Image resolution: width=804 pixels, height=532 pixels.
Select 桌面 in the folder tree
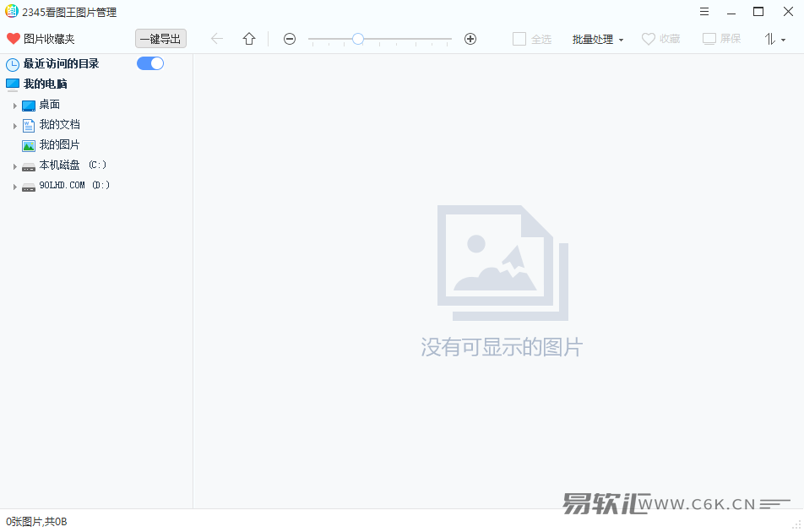point(50,105)
